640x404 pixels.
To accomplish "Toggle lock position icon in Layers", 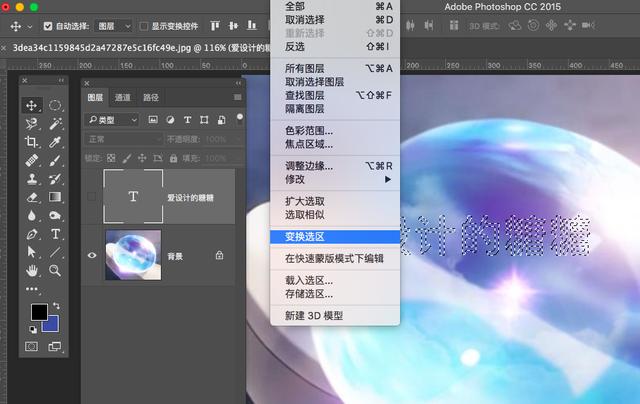I will coord(142,158).
